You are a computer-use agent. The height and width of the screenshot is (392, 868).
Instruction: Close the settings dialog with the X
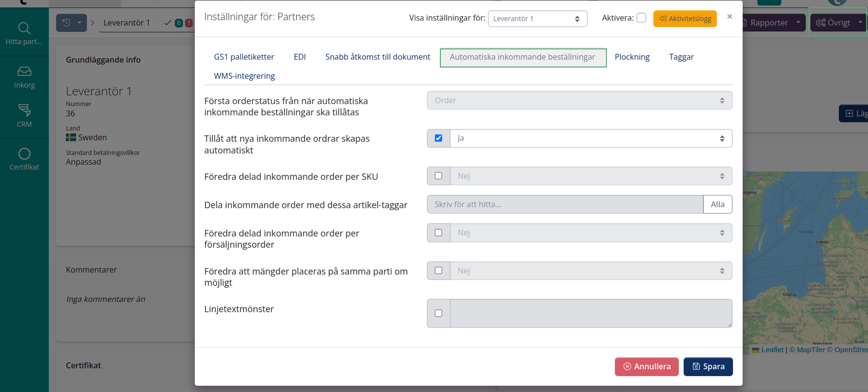[729, 17]
